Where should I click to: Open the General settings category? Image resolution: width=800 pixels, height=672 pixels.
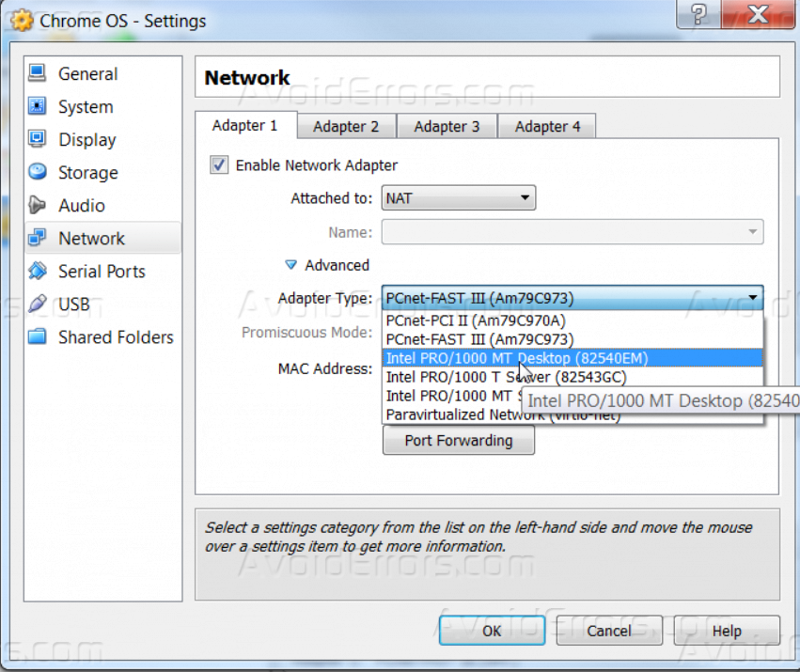click(88, 73)
